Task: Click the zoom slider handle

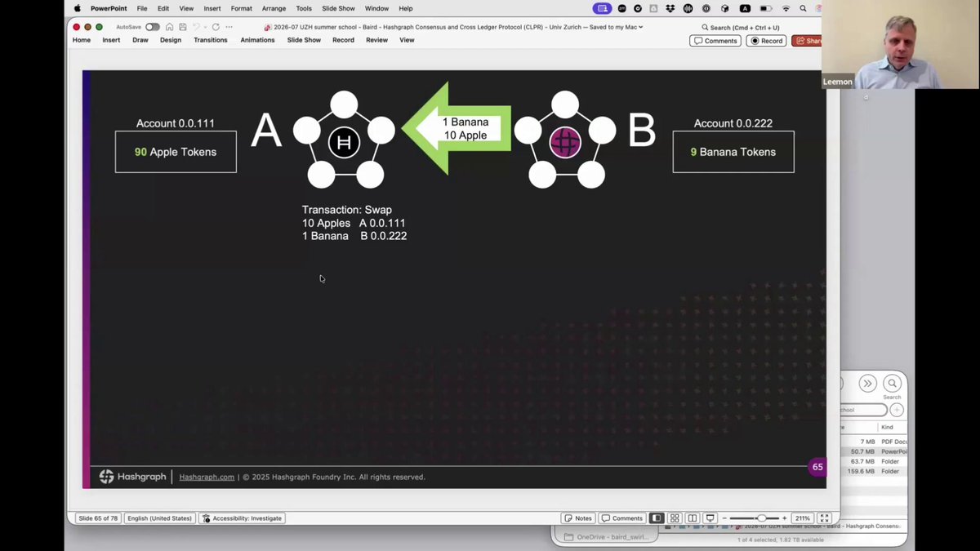Action: [x=761, y=518]
